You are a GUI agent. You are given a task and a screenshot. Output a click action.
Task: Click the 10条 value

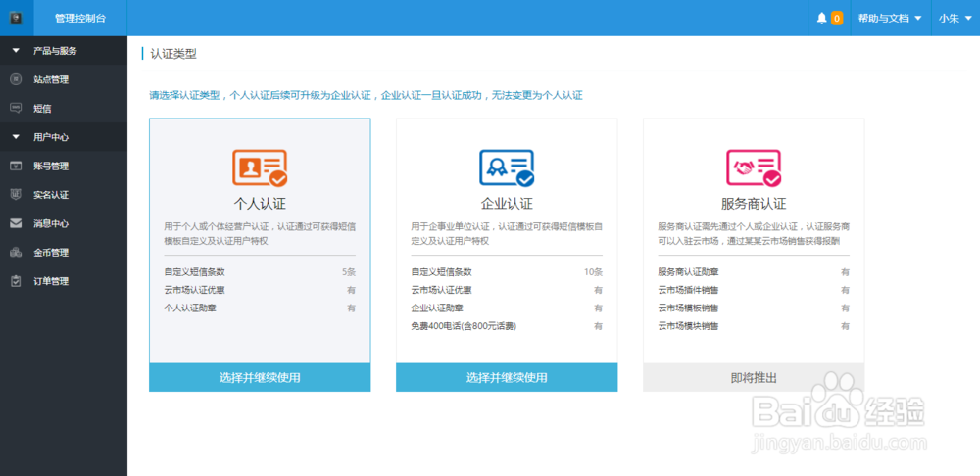tap(593, 272)
